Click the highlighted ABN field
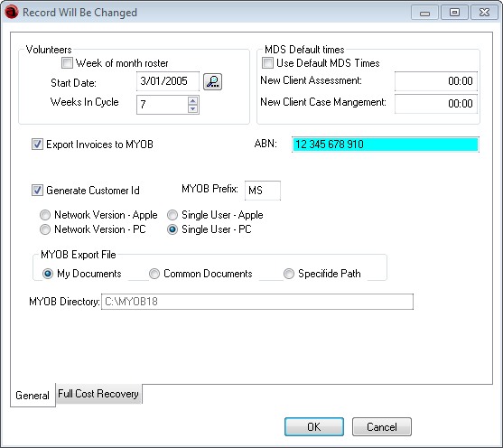503x448 pixels. [x=386, y=145]
